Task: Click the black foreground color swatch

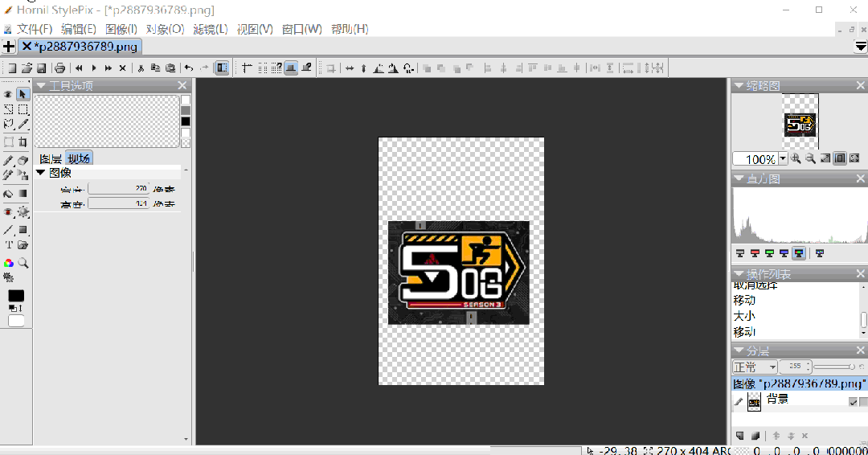Action: point(16,296)
